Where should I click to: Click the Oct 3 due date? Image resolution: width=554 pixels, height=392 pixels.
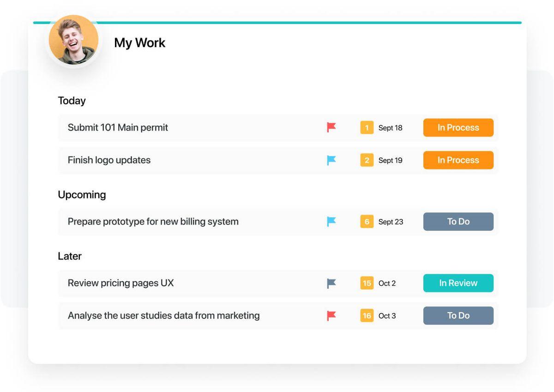[387, 316]
